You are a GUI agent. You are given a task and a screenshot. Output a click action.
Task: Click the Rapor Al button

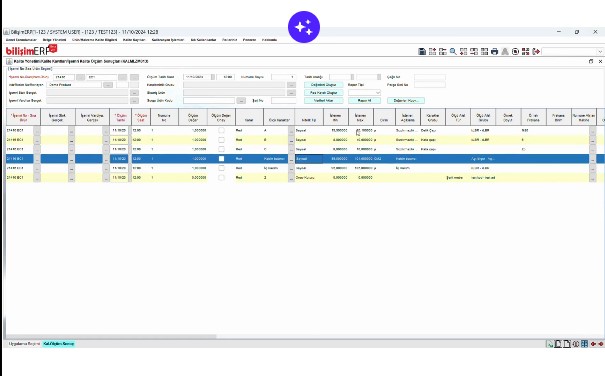pyautogui.click(x=364, y=100)
